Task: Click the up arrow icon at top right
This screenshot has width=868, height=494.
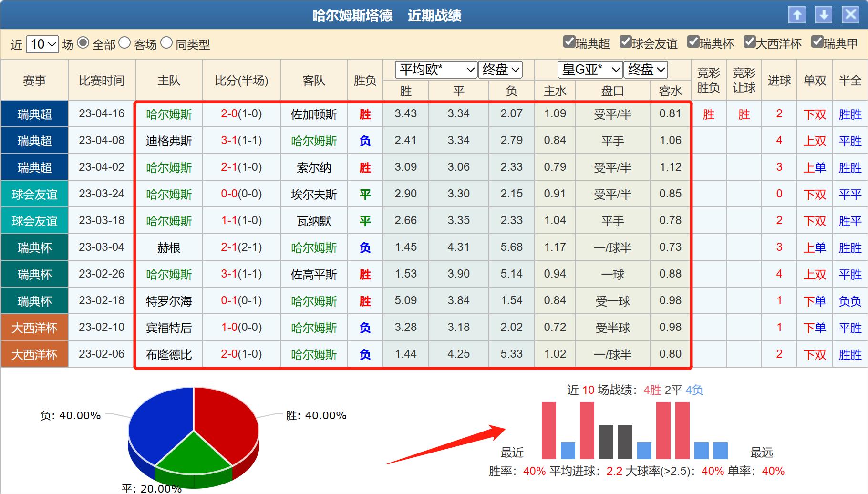Action: coord(797,15)
